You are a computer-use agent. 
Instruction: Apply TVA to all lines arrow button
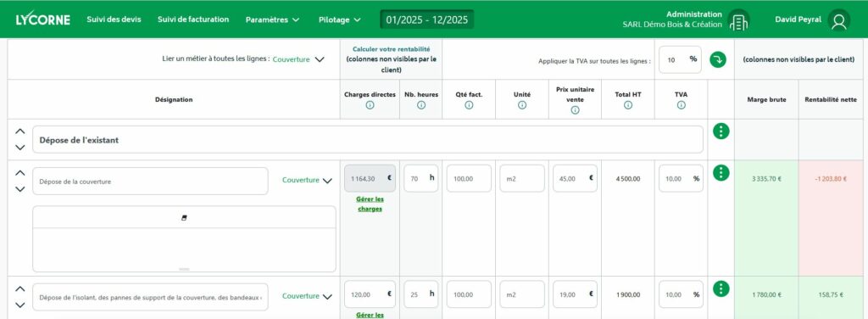tap(717, 59)
